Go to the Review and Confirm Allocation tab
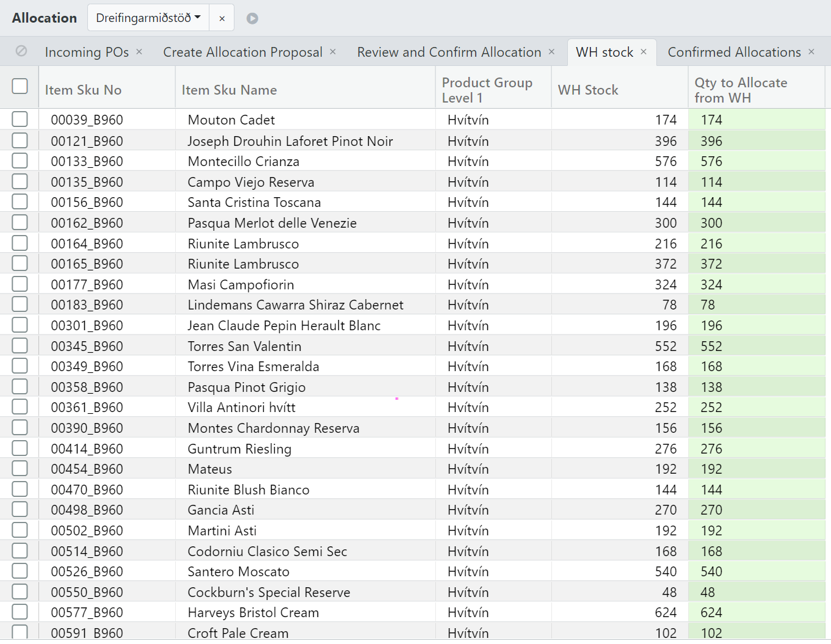 click(449, 52)
